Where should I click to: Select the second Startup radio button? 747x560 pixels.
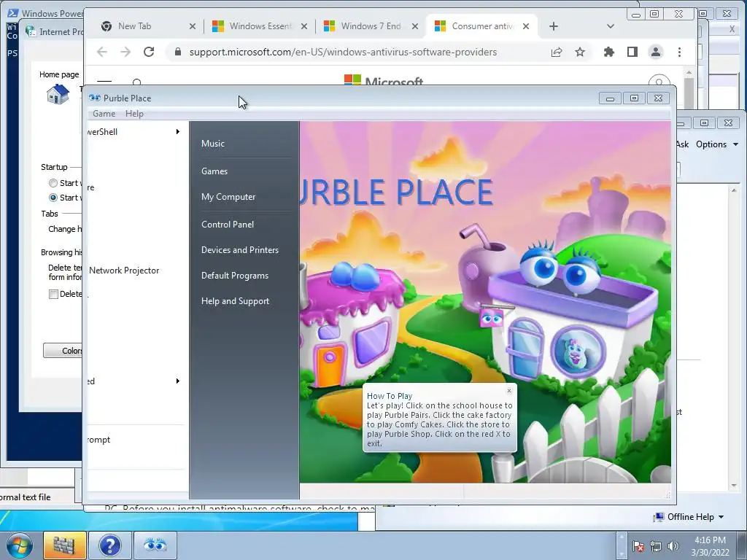(53, 198)
